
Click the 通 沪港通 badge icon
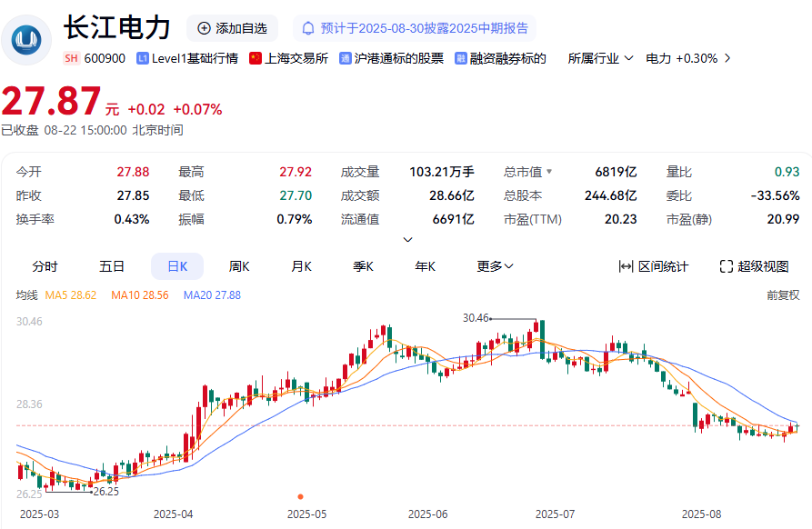pyautogui.click(x=346, y=58)
